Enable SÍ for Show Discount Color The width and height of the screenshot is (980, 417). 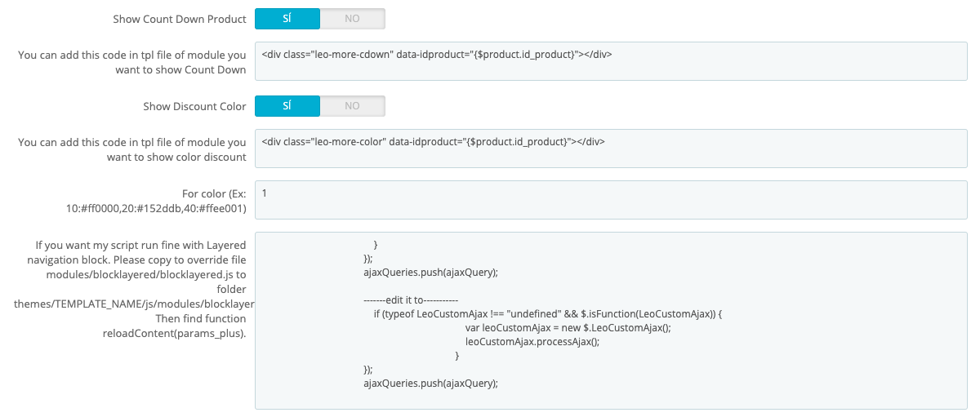[287, 106]
